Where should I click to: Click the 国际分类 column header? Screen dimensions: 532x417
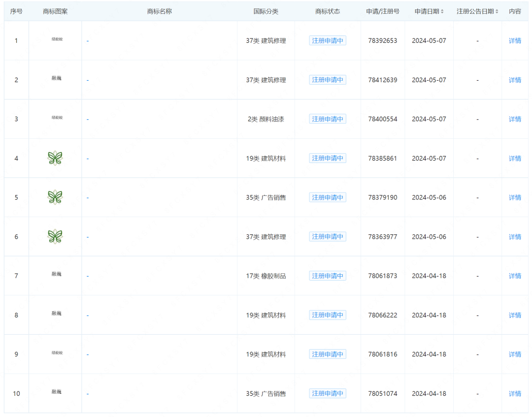(x=266, y=11)
